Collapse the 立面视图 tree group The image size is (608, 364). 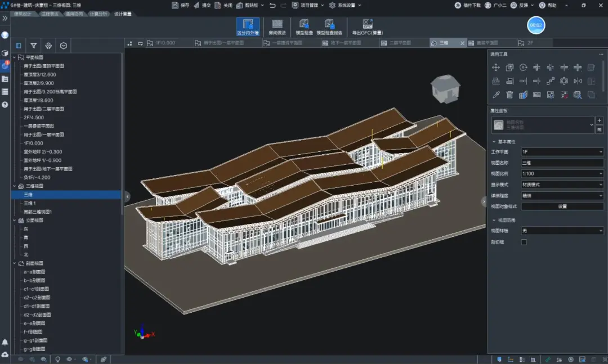coord(15,221)
